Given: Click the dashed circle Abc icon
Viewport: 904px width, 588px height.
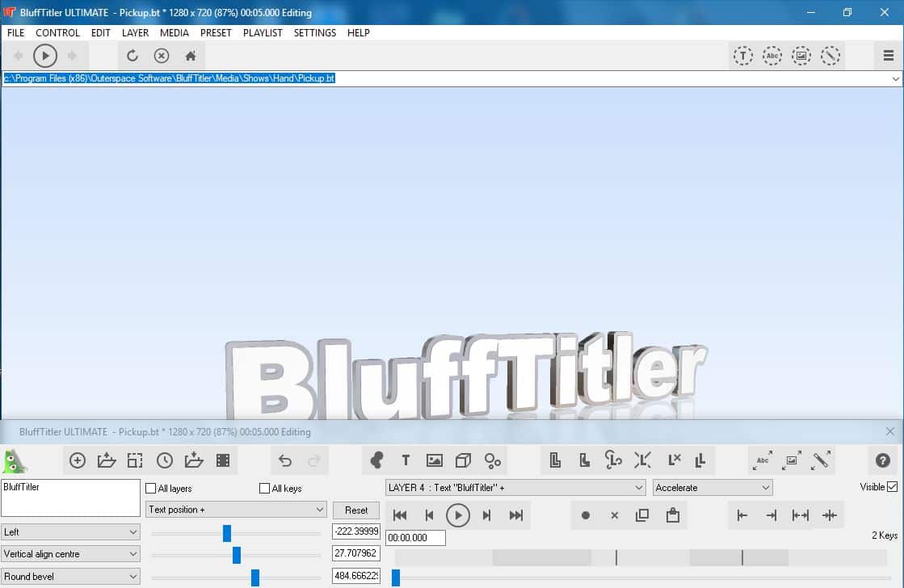Looking at the screenshot, I should click(772, 56).
